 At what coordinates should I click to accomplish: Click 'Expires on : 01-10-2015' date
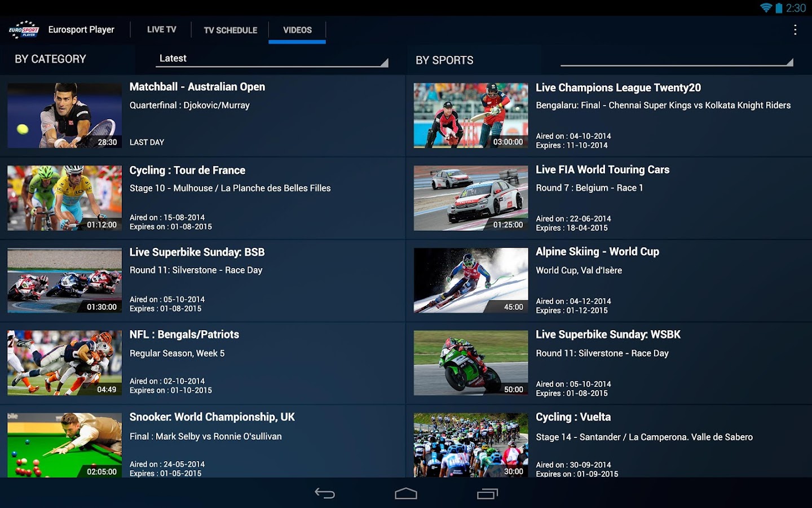point(170,391)
